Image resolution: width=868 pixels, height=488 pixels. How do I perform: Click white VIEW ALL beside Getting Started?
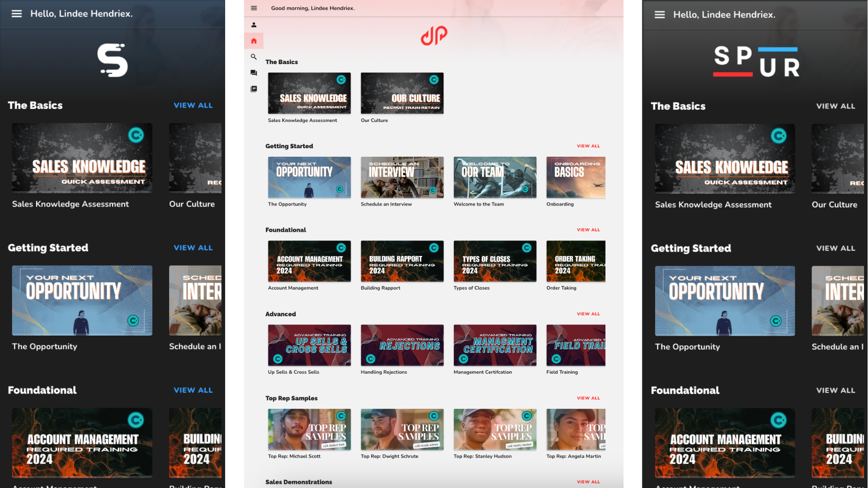pos(835,248)
